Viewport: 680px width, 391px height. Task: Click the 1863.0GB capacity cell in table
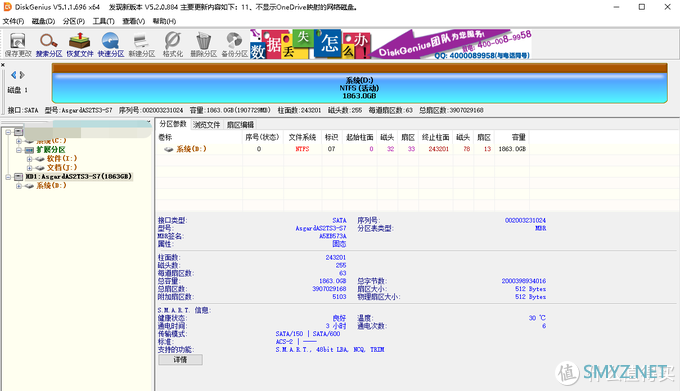512,149
